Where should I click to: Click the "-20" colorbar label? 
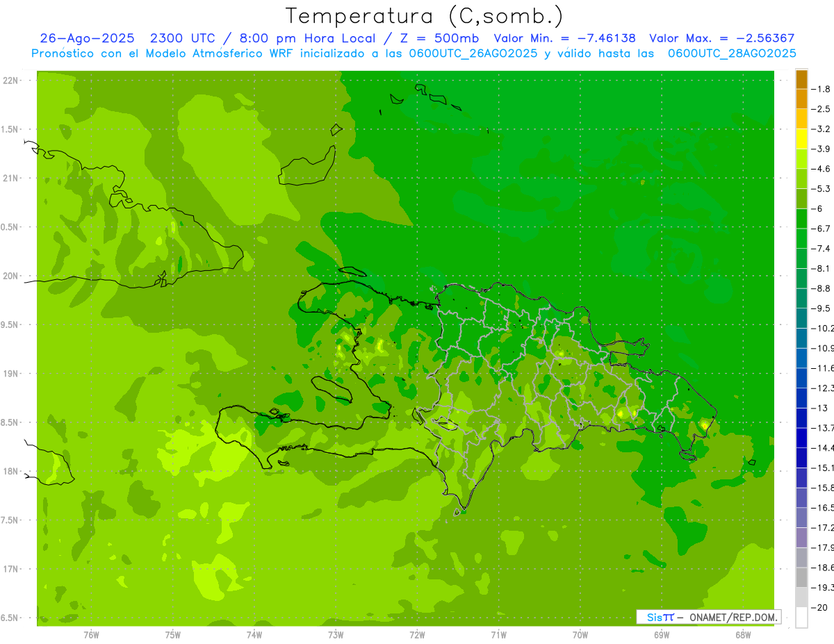820,608
